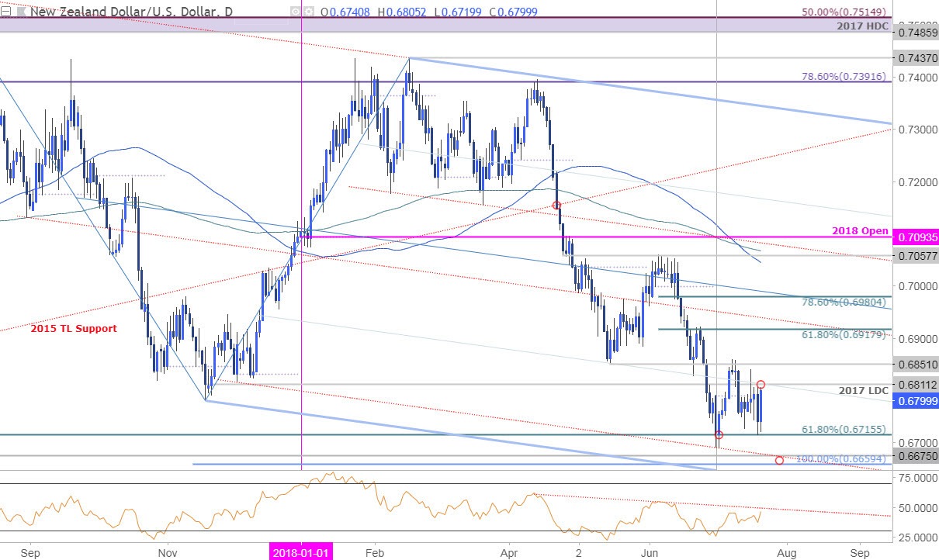Select the 0.66750 price axis label
This screenshot has height=560, width=939.
tap(916, 457)
